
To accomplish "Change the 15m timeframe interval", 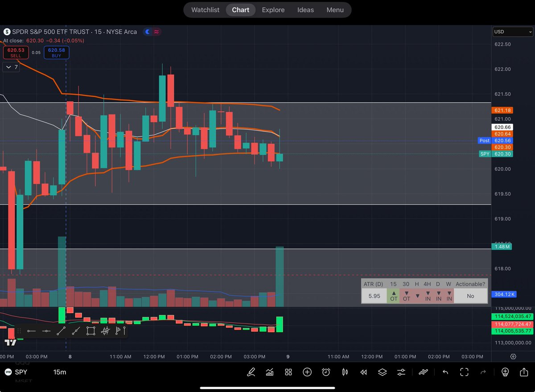I will coord(60,372).
